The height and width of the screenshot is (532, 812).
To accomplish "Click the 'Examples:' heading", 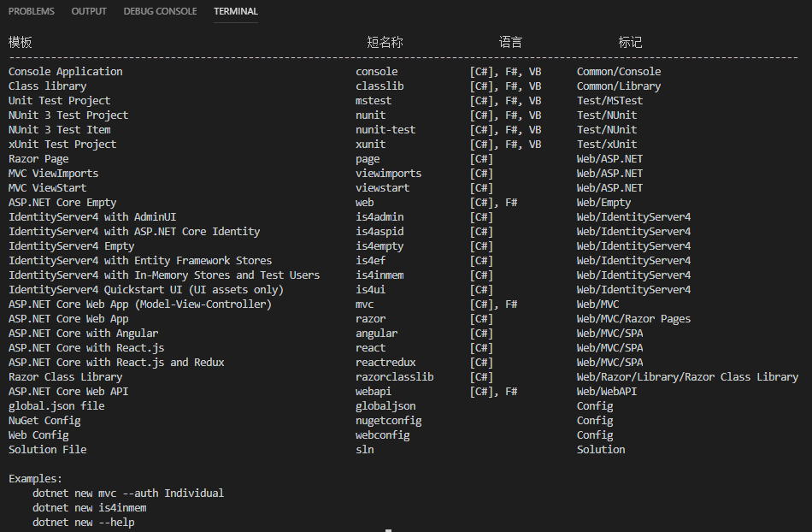I will pos(35,477).
